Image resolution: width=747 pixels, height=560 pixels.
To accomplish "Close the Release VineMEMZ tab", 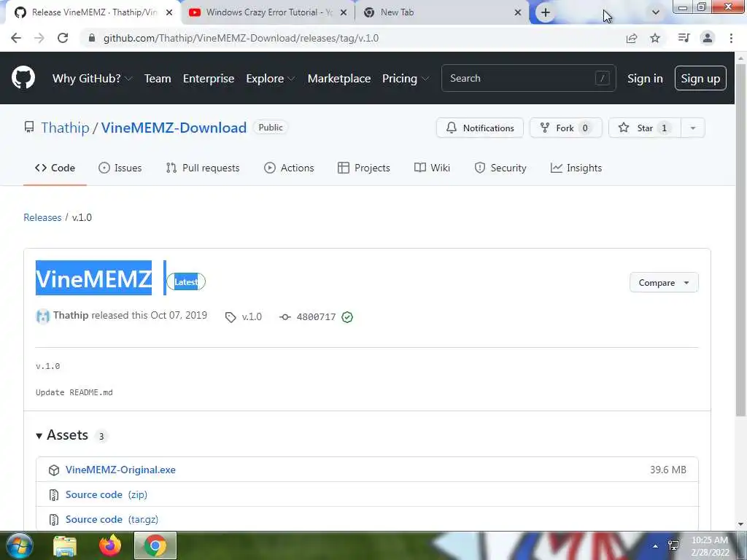I will [x=169, y=12].
